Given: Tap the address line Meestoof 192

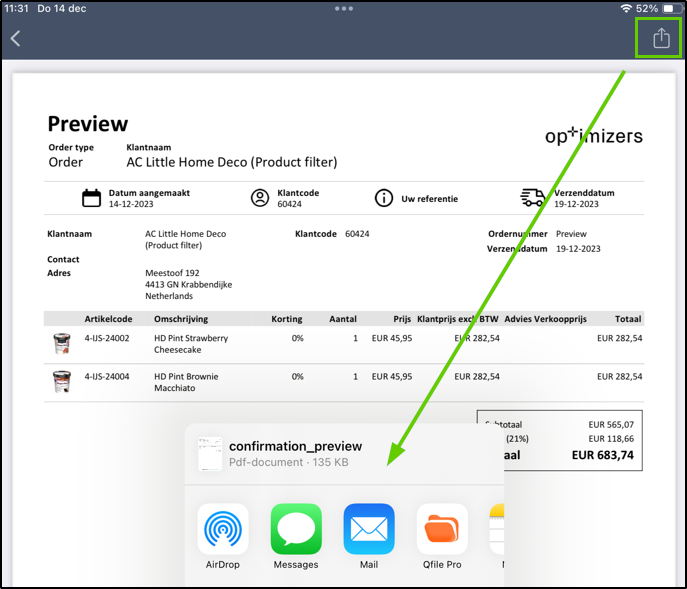Looking at the screenshot, I should point(172,273).
